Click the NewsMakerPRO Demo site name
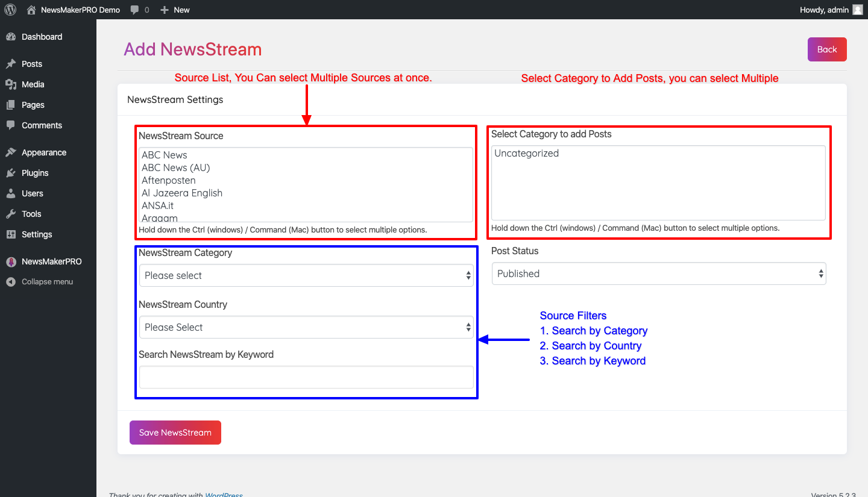868x497 pixels. pos(80,10)
